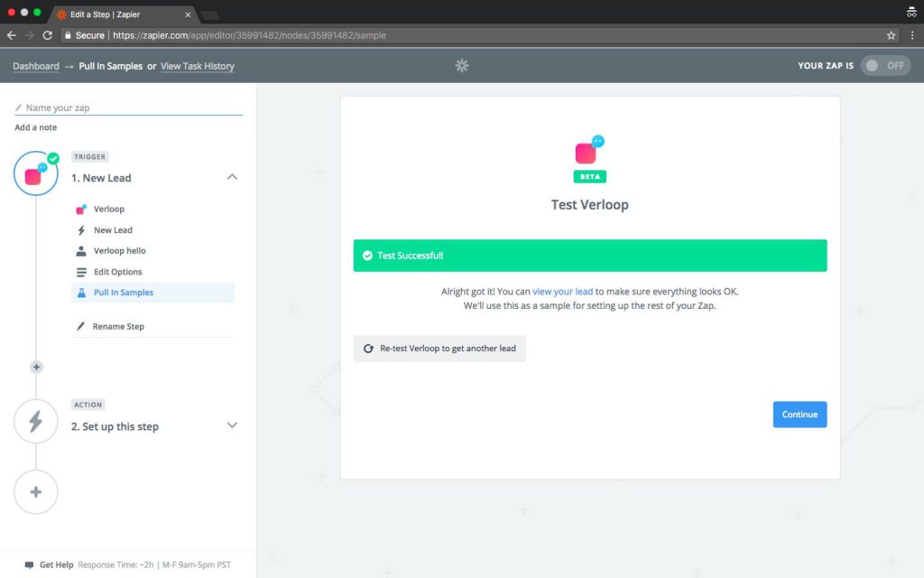Open Chrome's three-dot menu
This screenshot has height=578, width=924.
pyautogui.click(x=912, y=35)
